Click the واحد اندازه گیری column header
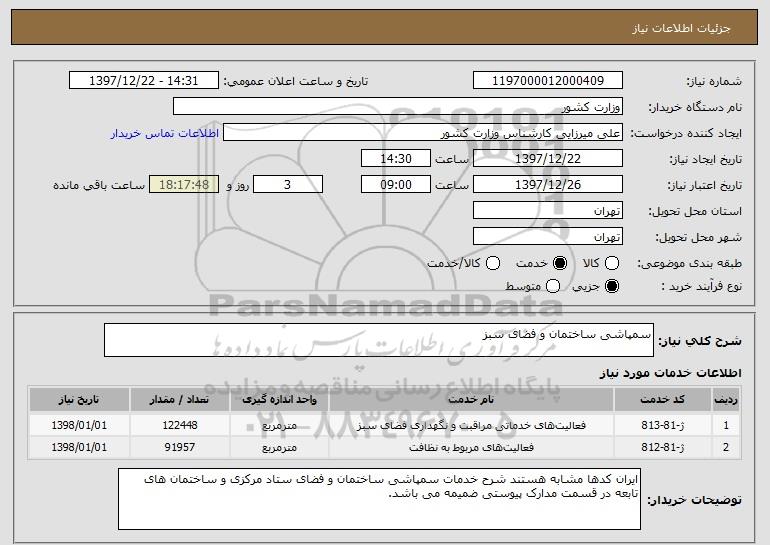 click(279, 400)
